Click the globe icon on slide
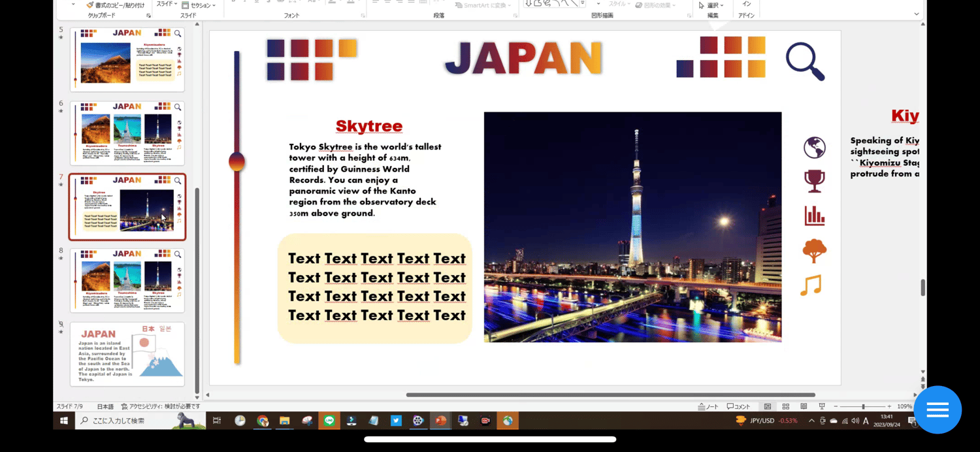 814,148
